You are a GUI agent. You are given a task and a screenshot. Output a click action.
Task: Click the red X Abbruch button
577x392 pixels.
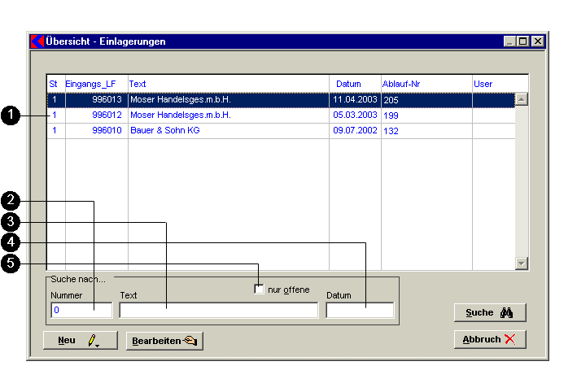pos(490,339)
